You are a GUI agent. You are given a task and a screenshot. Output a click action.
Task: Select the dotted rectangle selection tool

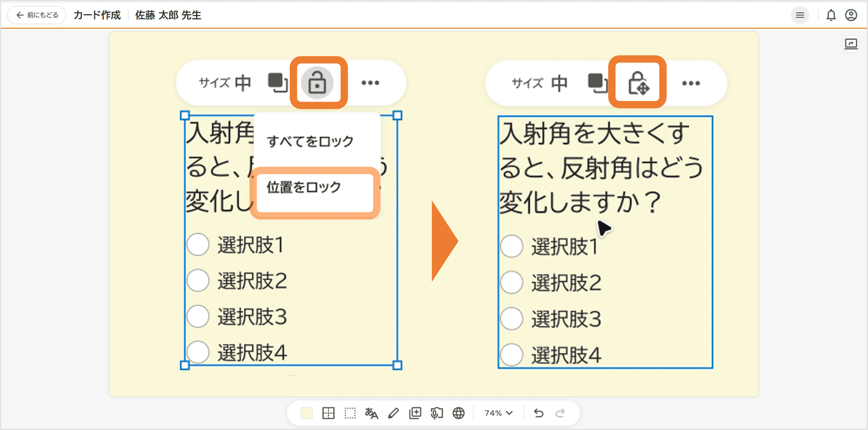350,413
